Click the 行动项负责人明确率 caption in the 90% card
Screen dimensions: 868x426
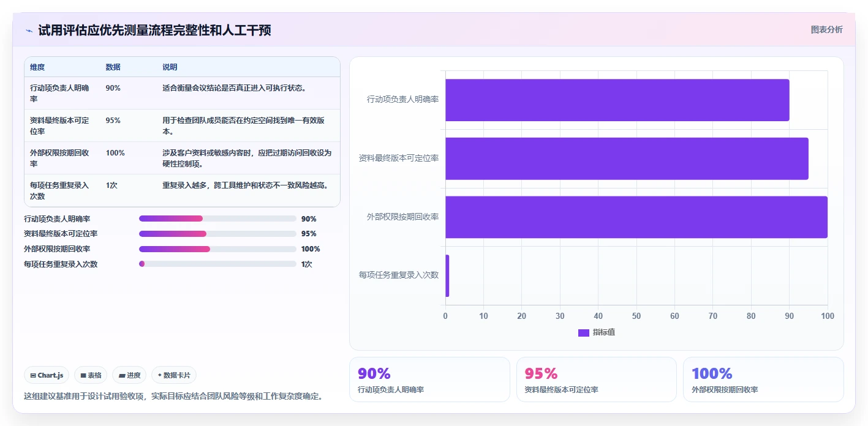(391, 389)
